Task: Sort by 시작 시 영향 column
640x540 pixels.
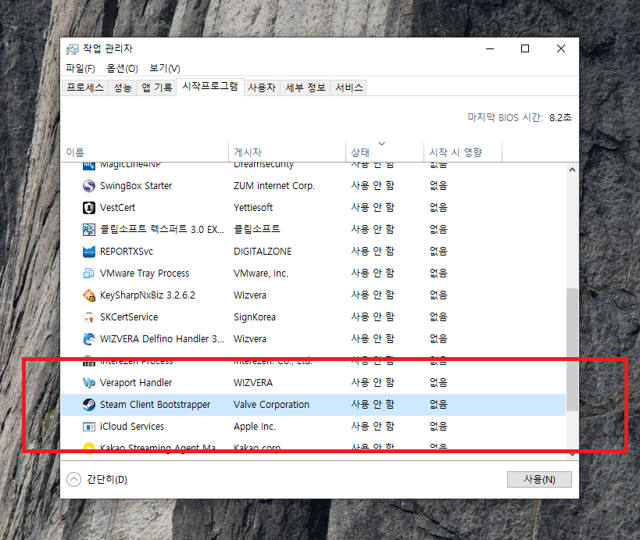Action: pos(455,152)
